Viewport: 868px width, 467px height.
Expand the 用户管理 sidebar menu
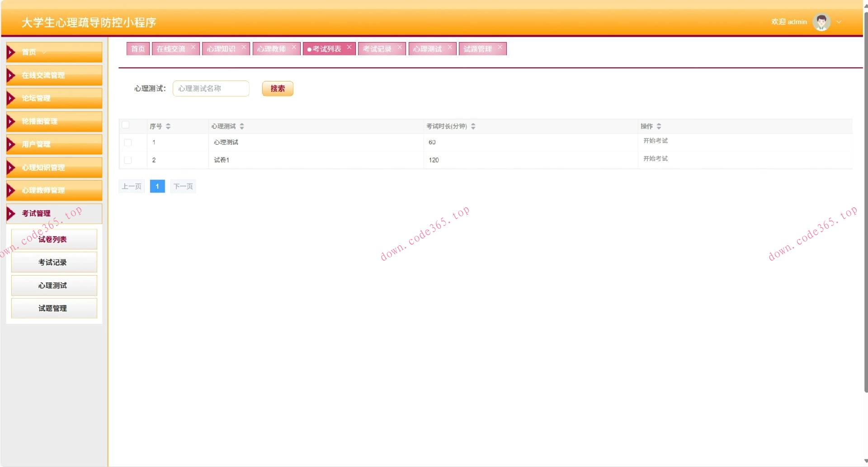coord(54,144)
